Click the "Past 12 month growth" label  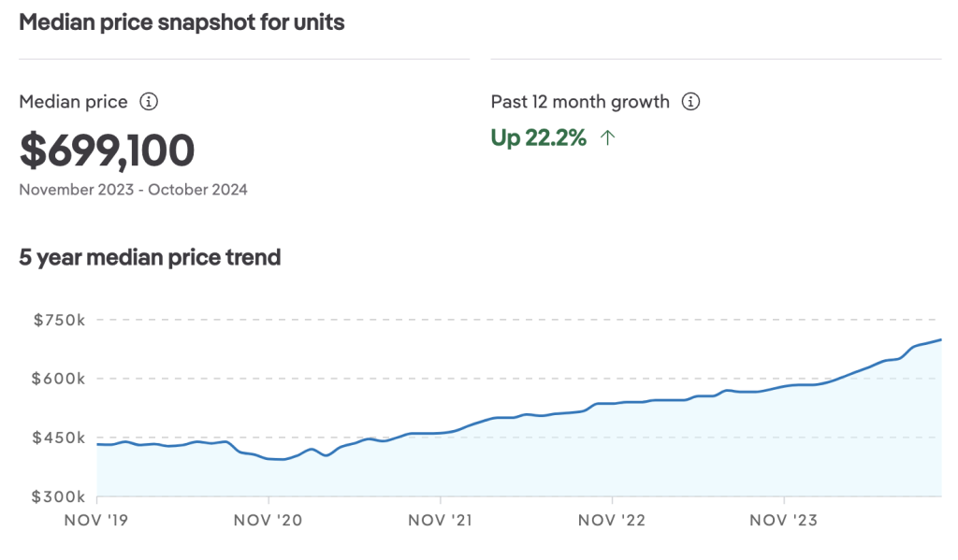(580, 102)
